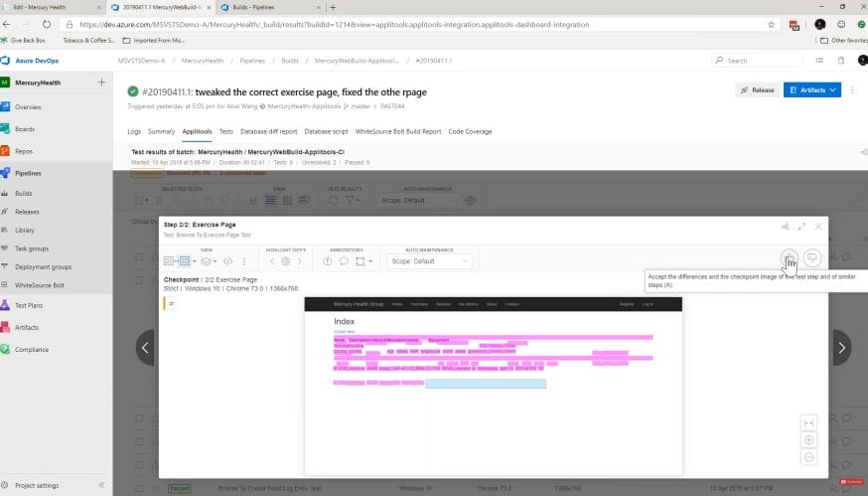Viewport: 868px width, 496px height.
Task: Click MercuryHealth breadcrumb link
Action: click(202, 61)
